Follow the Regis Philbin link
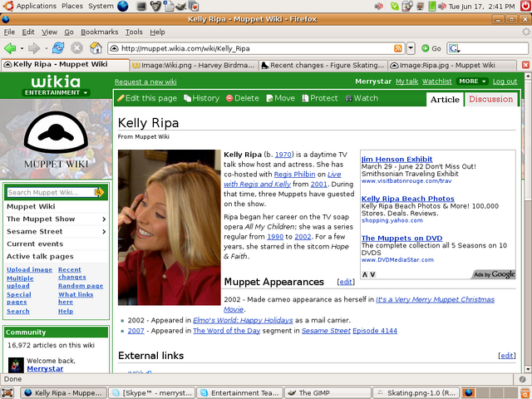This screenshot has height=399, width=532. click(294, 175)
